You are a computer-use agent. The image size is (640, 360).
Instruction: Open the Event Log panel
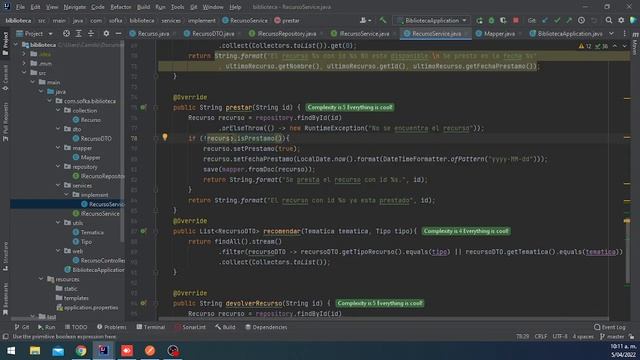(x=610, y=327)
